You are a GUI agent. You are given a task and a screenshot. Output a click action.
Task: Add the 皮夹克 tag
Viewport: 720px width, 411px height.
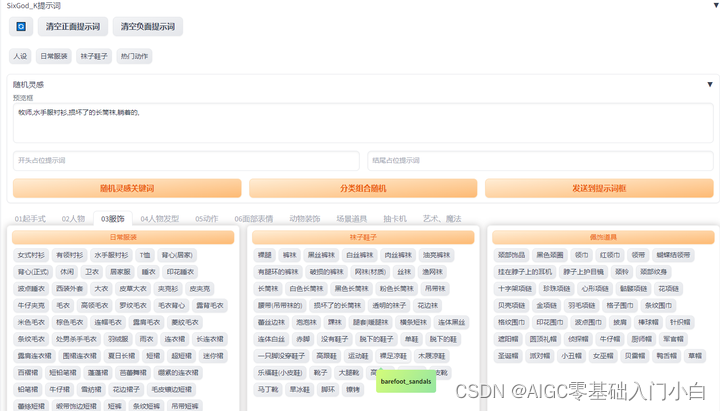point(200,289)
